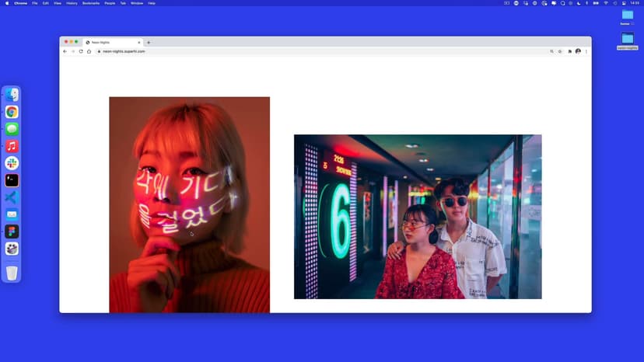644x362 pixels.
Task: Click the photo of woman with neon text
Action: click(x=189, y=204)
